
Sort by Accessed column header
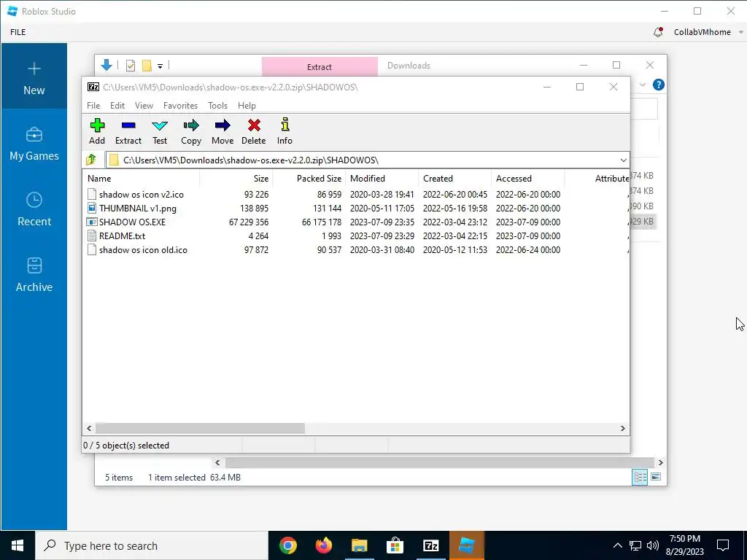click(528, 179)
